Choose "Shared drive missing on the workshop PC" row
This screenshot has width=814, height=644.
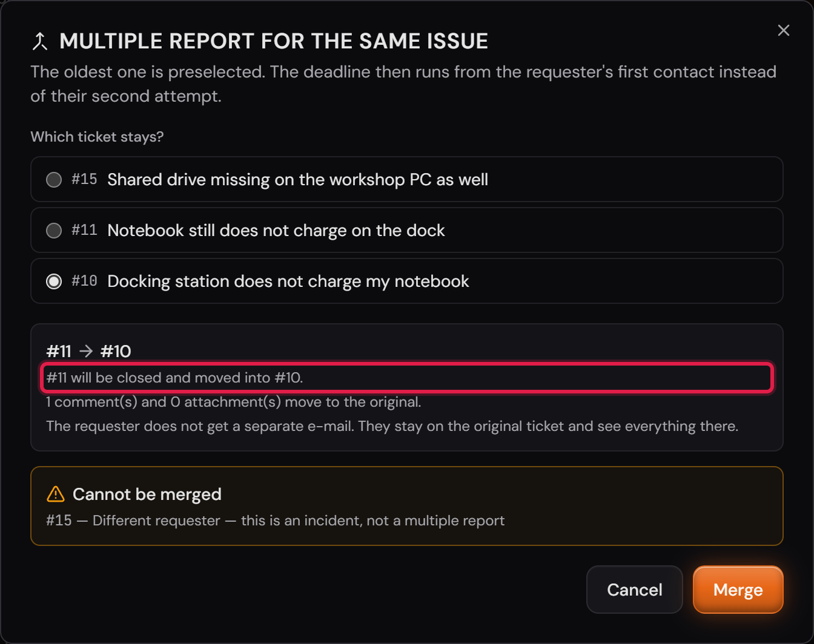407,179
